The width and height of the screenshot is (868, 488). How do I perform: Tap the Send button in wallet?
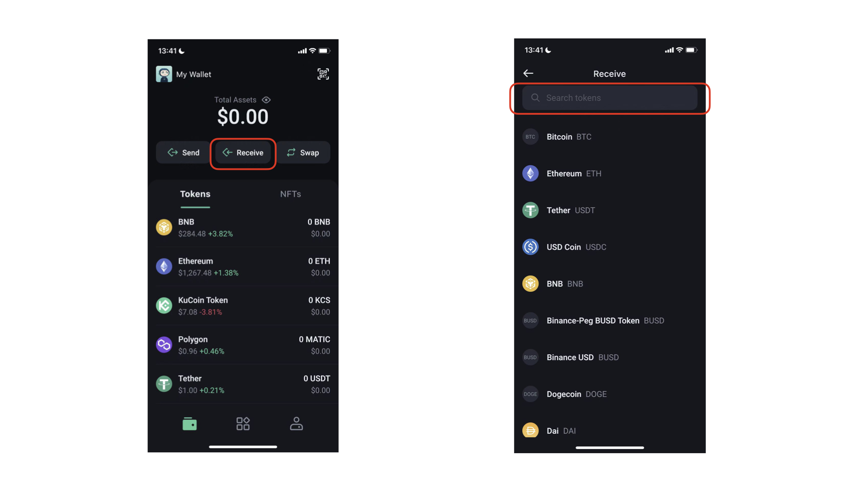pyautogui.click(x=184, y=153)
